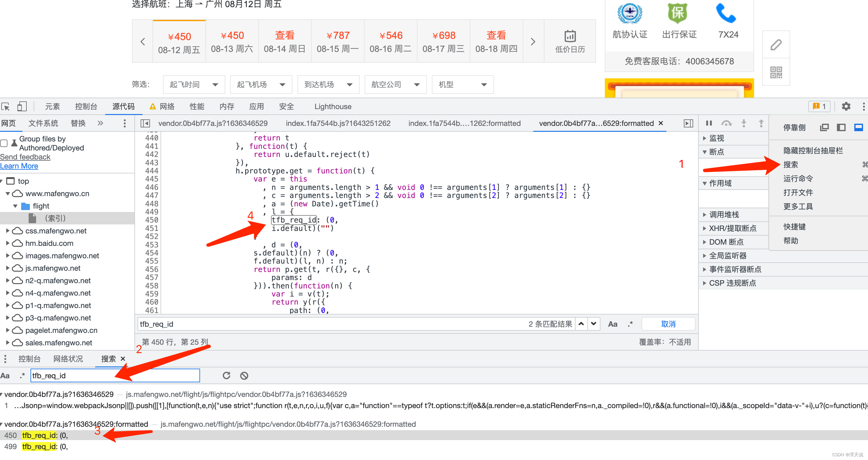Switch to the 元素 panel tab
The width and height of the screenshot is (868, 460).
(53, 106)
